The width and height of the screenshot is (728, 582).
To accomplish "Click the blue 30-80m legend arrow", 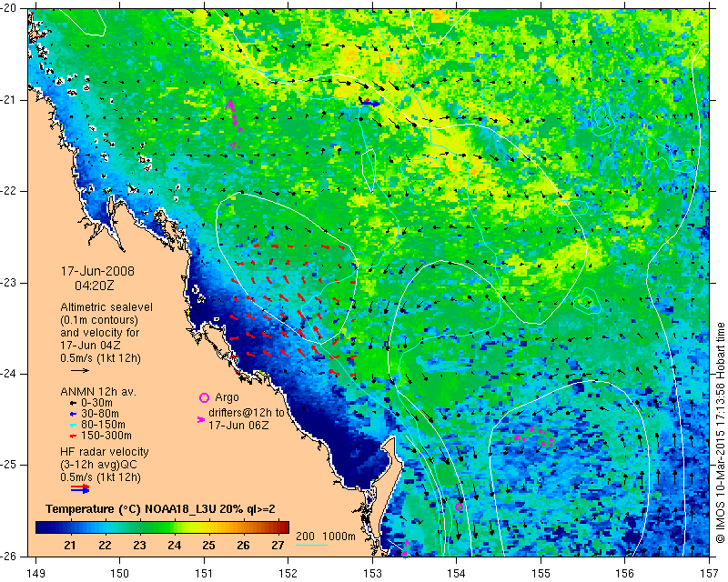I will coord(73,414).
